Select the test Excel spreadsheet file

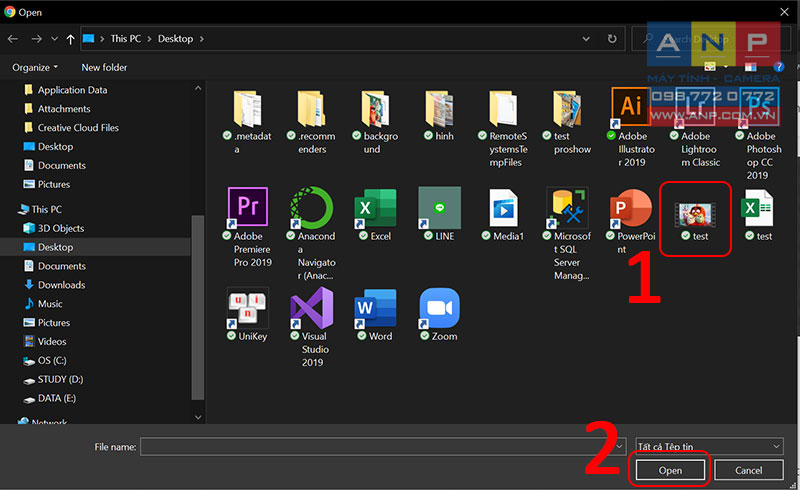[x=758, y=207]
